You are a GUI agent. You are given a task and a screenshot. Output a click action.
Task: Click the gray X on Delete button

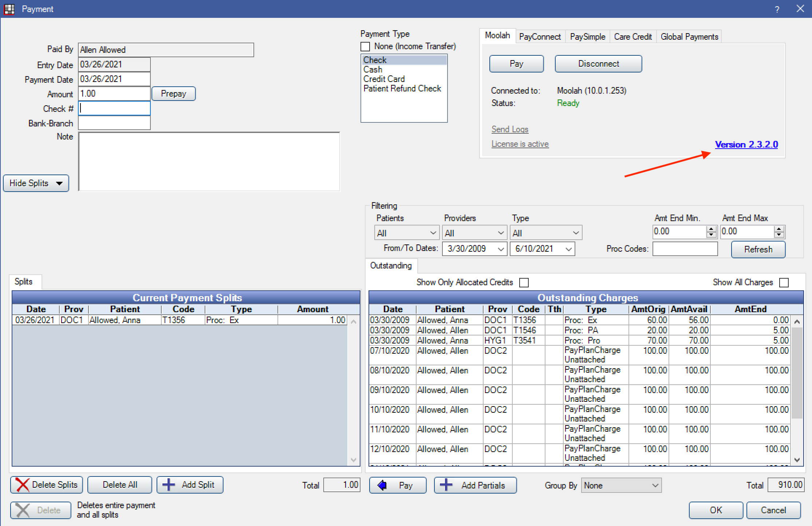23,510
